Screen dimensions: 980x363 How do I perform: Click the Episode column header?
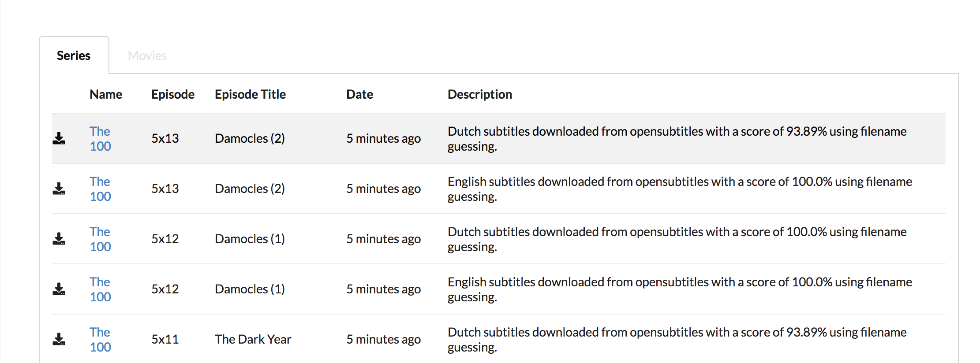point(173,94)
